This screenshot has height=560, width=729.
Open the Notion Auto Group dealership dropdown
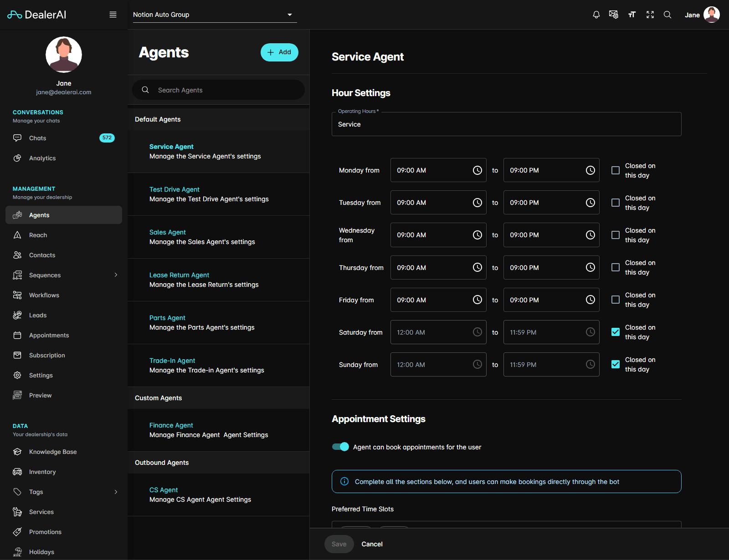click(215, 15)
